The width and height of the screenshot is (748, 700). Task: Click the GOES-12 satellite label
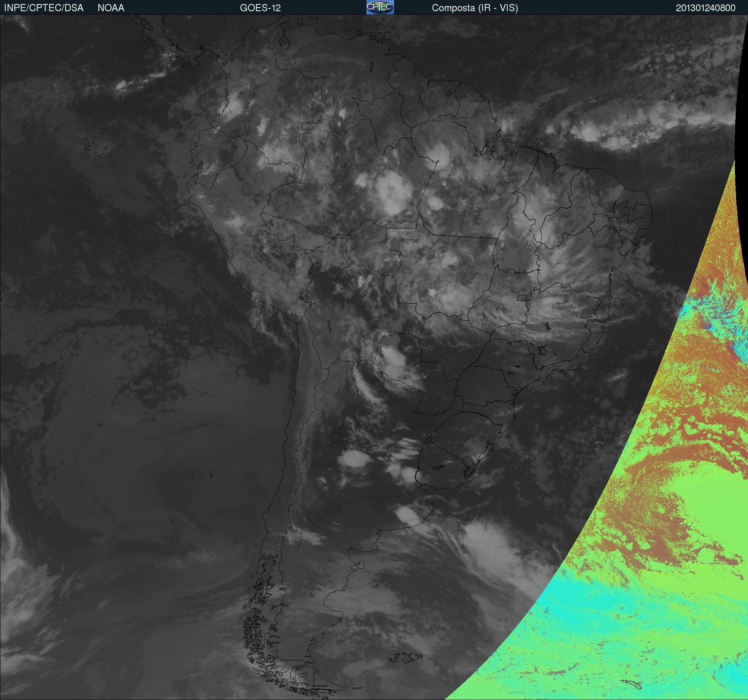click(260, 8)
